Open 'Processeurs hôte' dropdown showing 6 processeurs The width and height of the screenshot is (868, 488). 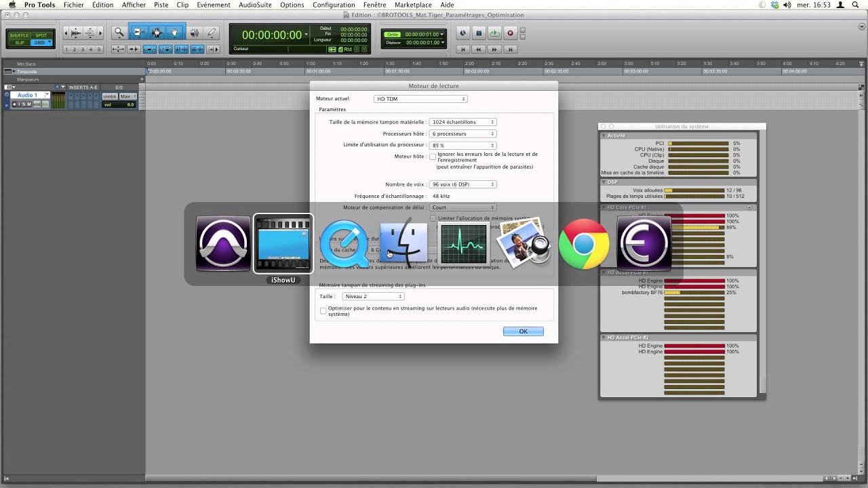(x=462, y=134)
